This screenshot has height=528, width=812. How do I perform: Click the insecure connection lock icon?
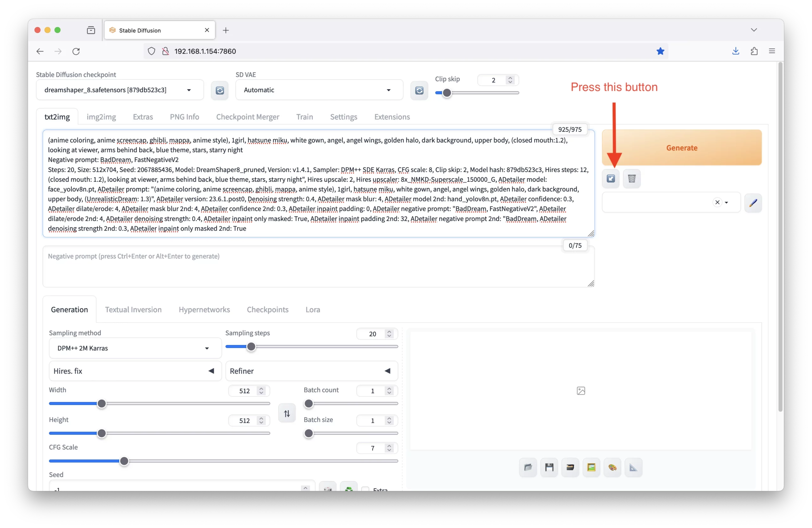166,51
